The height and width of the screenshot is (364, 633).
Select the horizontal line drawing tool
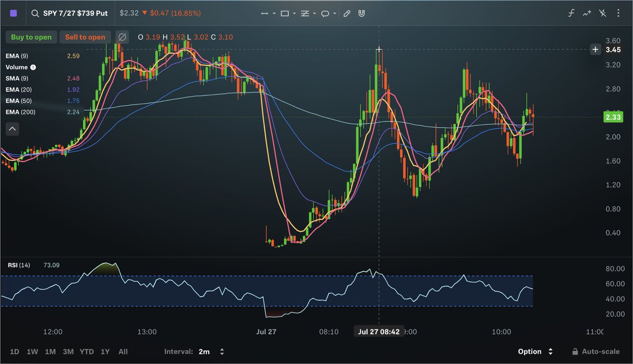point(265,14)
